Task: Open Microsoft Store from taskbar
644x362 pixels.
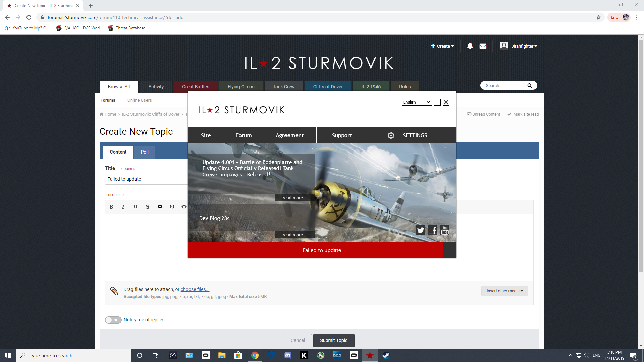Action: pos(238,355)
